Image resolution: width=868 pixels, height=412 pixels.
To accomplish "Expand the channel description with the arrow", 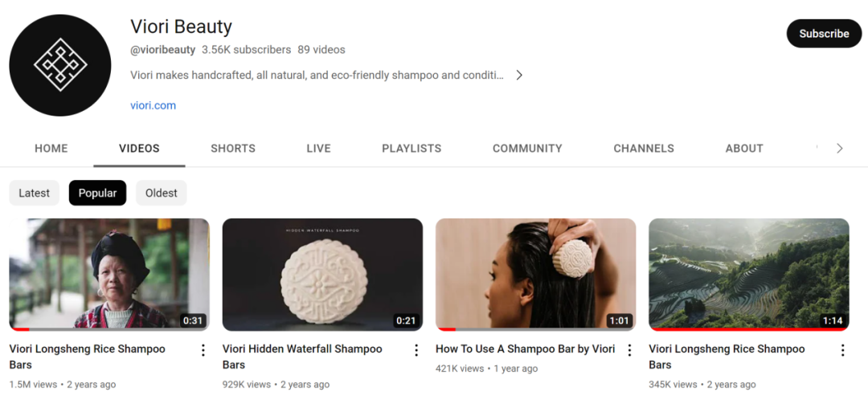I will coord(519,75).
